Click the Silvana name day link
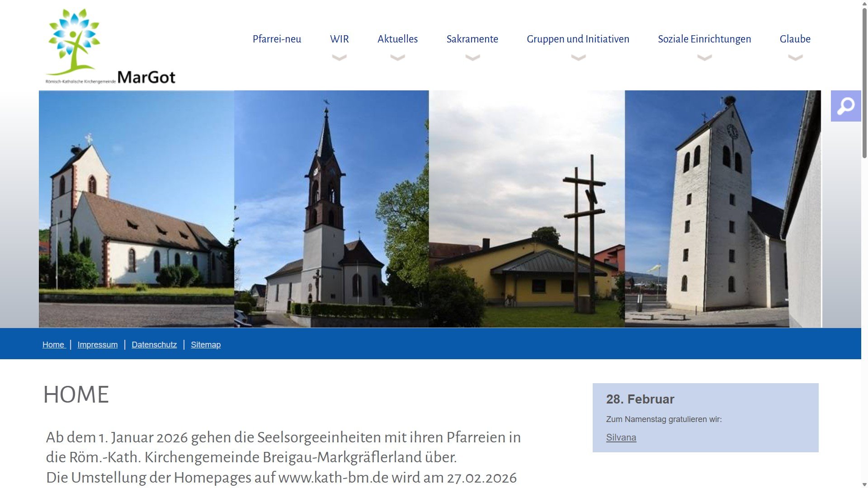Viewport: 868px width, 488px height. [621, 437]
